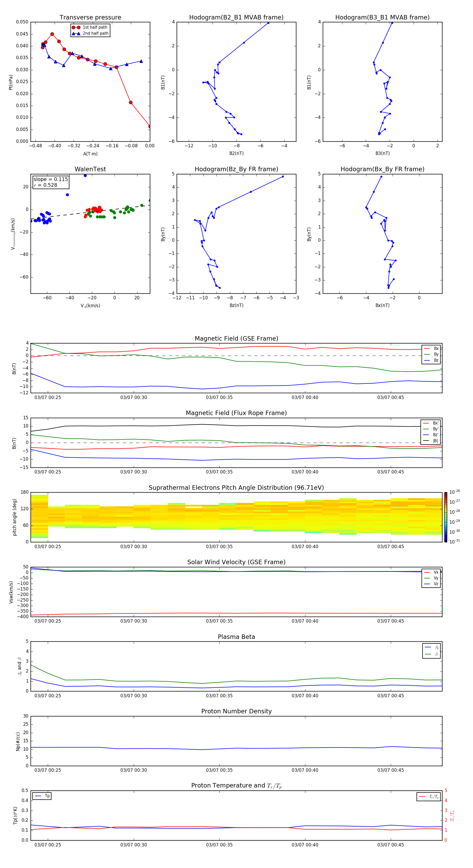The height and width of the screenshot is (868, 473).
Task: Click 'Hodogram(Bx_By FR frame)' title
Action: (382, 169)
